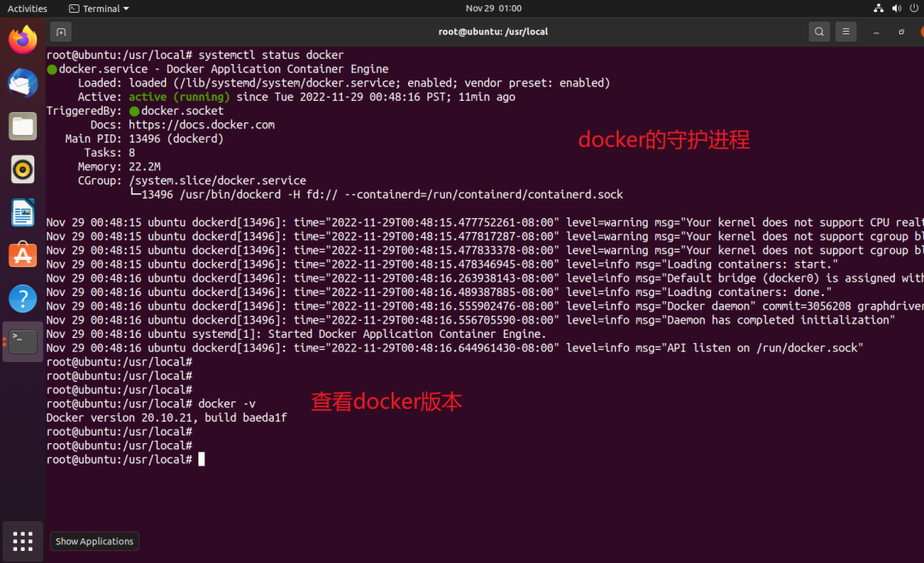Open the clock showing Nov 29 01:00
This screenshot has width=924, height=563.
click(x=494, y=9)
